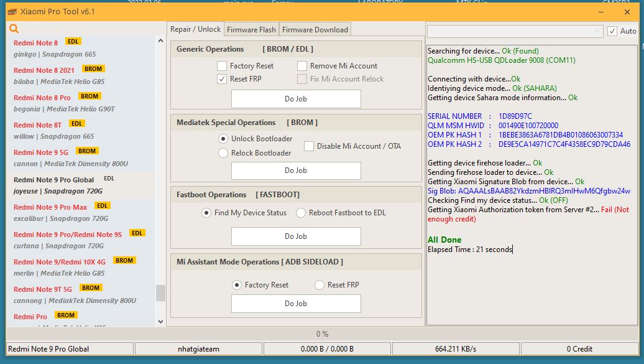
Task: Uncheck the Reset FRP checkbox
Action: click(x=222, y=79)
